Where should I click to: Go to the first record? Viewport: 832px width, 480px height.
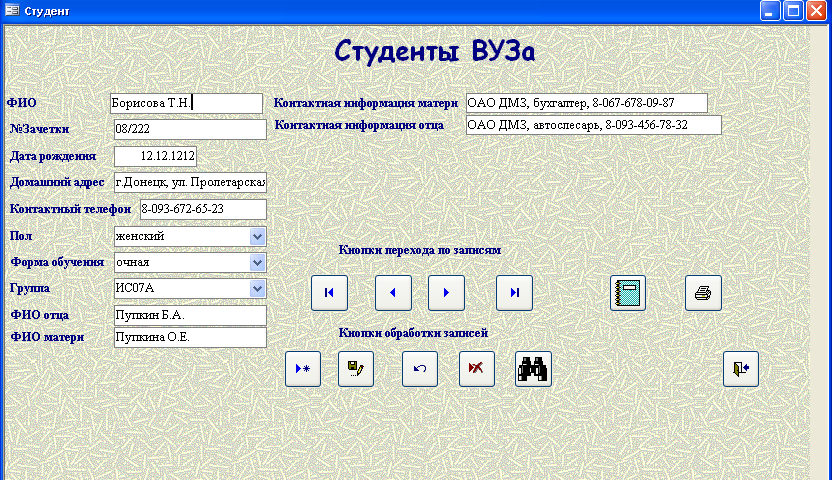330,293
